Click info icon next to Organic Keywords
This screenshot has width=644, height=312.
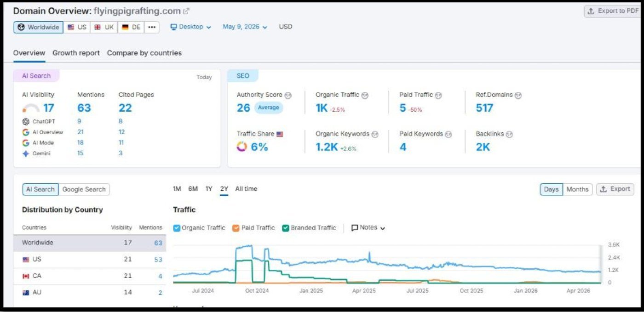tap(375, 134)
